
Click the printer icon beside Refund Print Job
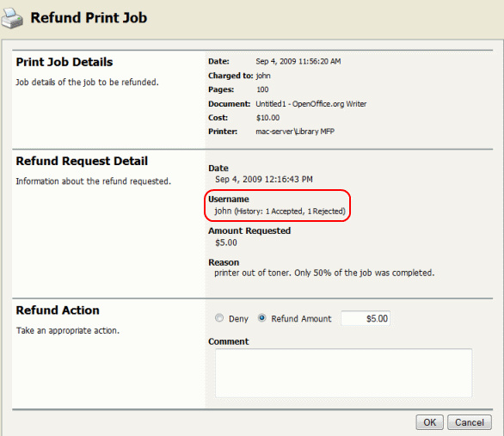tap(12, 18)
